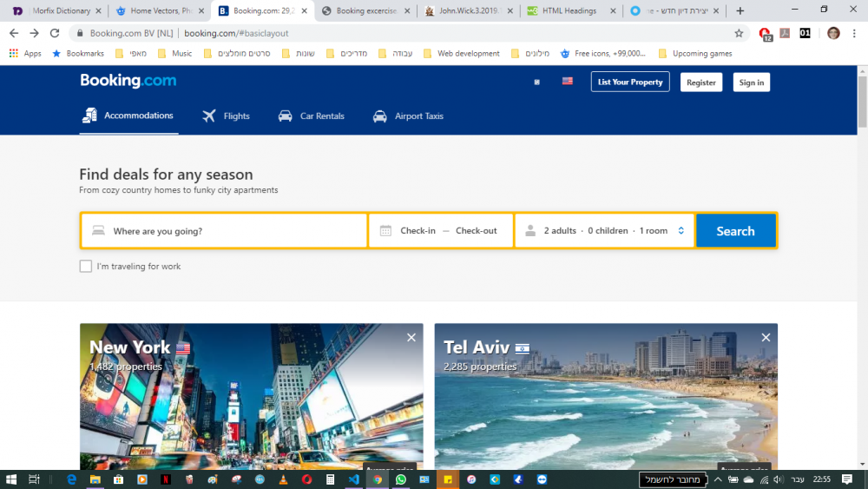The image size is (868, 489).
Task: Open the black '01' extension icon
Action: click(x=805, y=33)
